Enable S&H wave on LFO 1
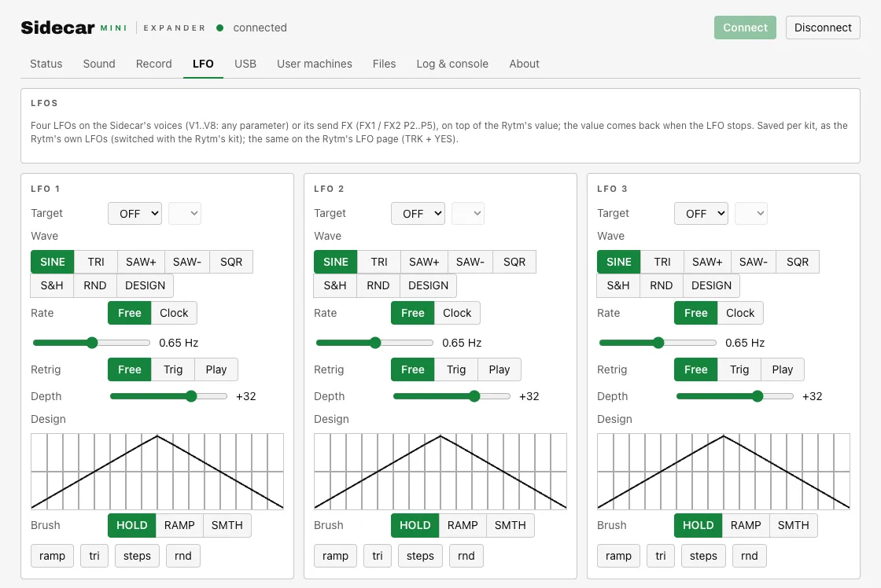881x588 pixels. [x=52, y=285]
